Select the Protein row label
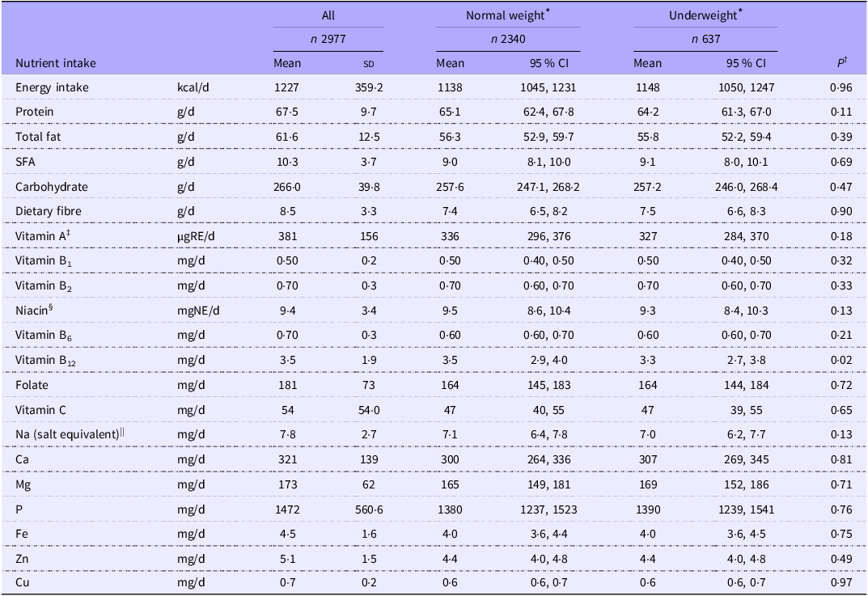Image resolution: width=868 pixels, height=596 pixels. [x=34, y=112]
